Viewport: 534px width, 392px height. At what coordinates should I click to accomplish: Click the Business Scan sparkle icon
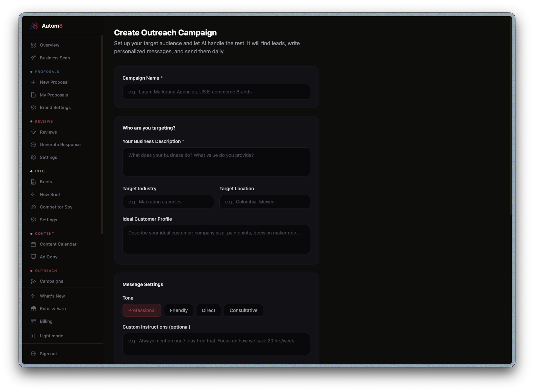pyautogui.click(x=33, y=58)
